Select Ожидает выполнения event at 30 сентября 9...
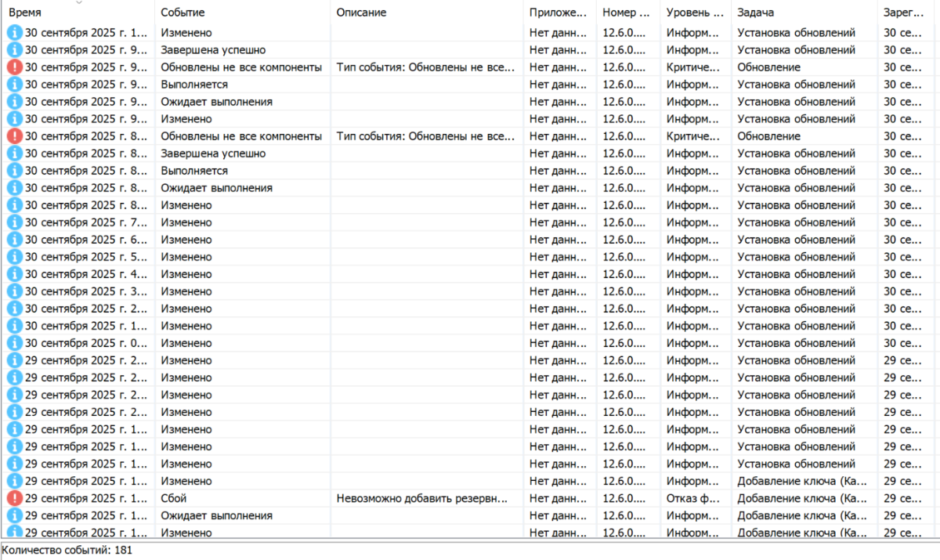940x560 pixels. pos(216,102)
